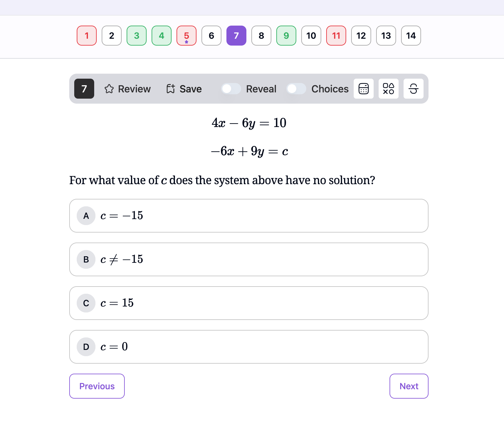Pick answer C: c = 15
The height and width of the screenshot is (442, 504).
249,303
